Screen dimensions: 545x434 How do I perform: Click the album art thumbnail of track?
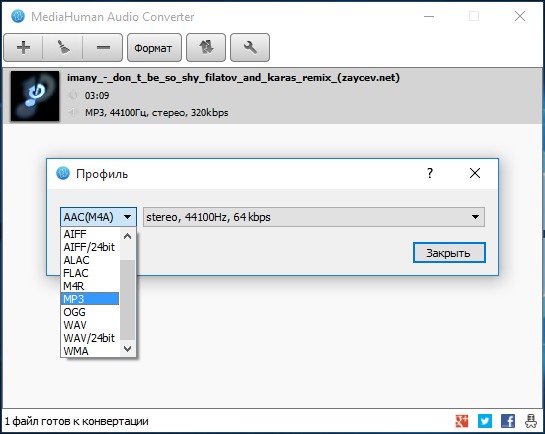click(x=35, y=96)
